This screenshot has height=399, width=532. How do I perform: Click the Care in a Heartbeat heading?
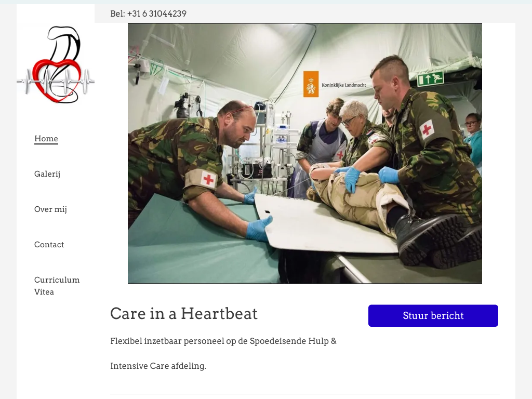[184, 313]
